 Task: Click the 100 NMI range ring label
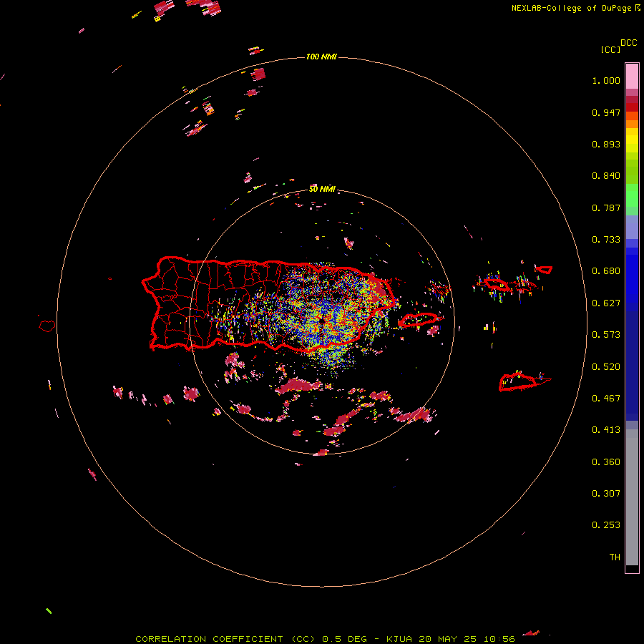click(x=321, y=57)
